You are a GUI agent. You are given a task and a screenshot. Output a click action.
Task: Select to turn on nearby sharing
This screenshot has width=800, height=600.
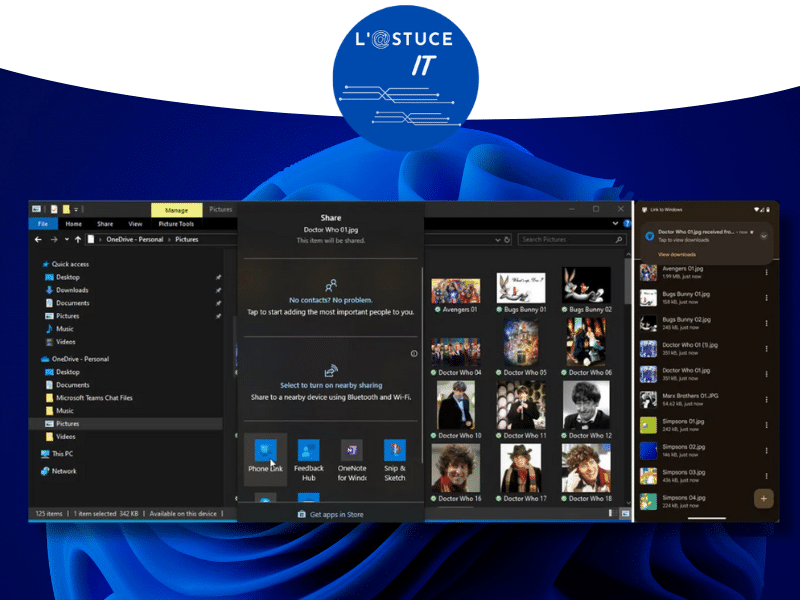pos(331,385)
